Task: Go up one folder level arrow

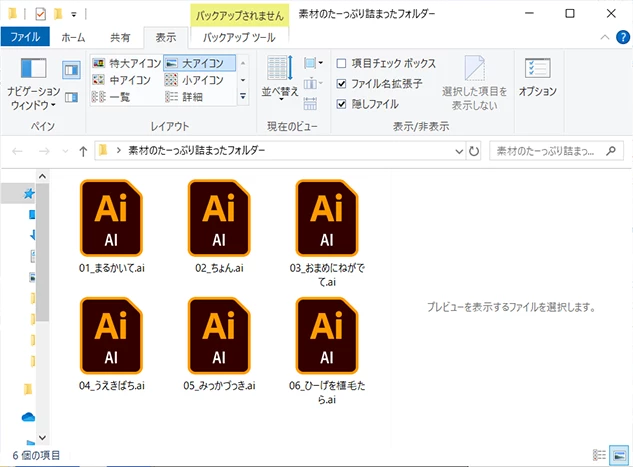Action: [83, 151]
